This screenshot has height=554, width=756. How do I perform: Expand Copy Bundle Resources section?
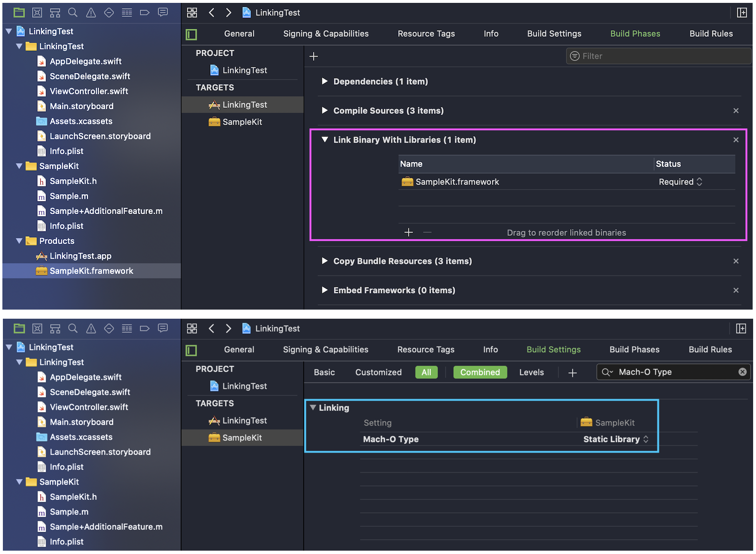point(324,261)
